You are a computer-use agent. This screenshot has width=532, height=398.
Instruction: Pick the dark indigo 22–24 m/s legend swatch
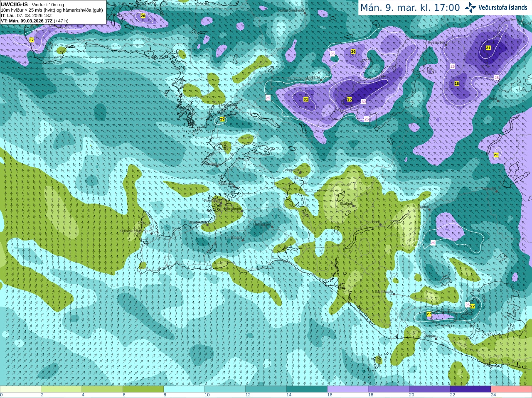[x=470, y=389]
